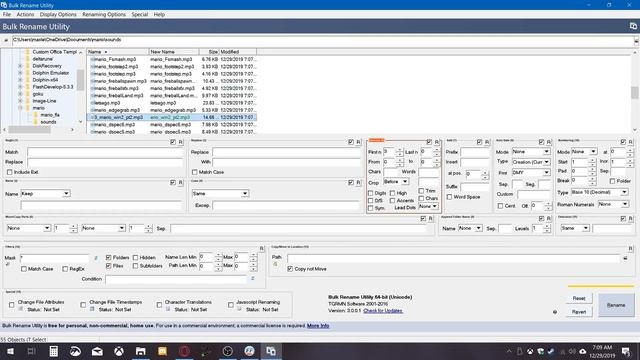Click the path history icon left of address
The image size is (640, 360).
click(6, 40)
